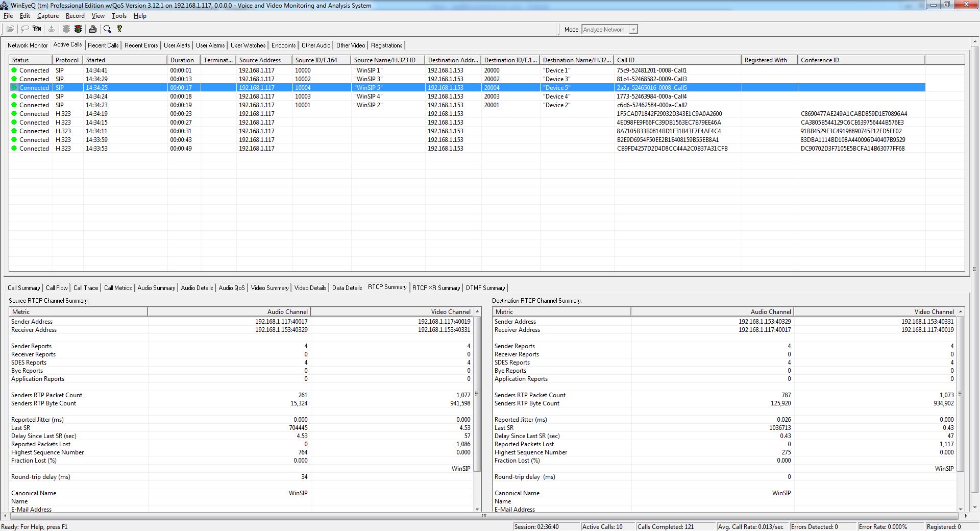Open the Edit menu

coord(25,16)
